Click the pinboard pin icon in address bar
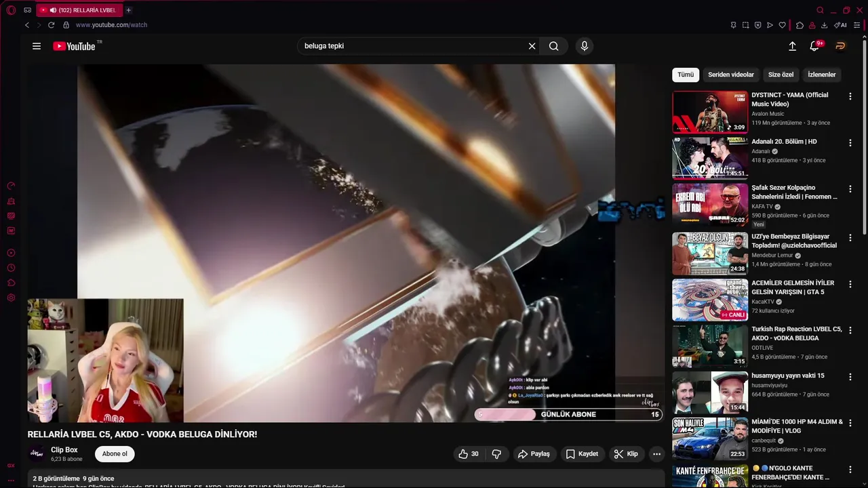 733,25
